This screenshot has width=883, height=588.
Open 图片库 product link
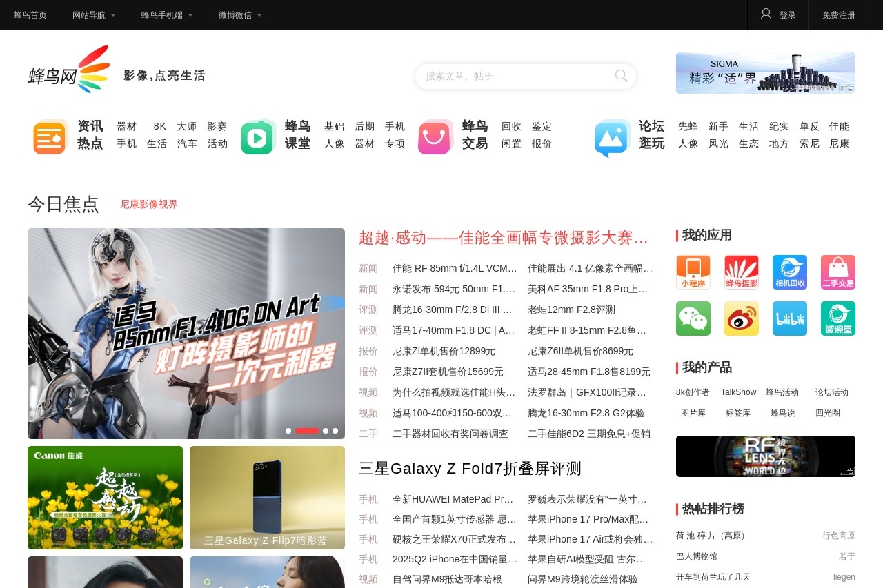[693, 413]
